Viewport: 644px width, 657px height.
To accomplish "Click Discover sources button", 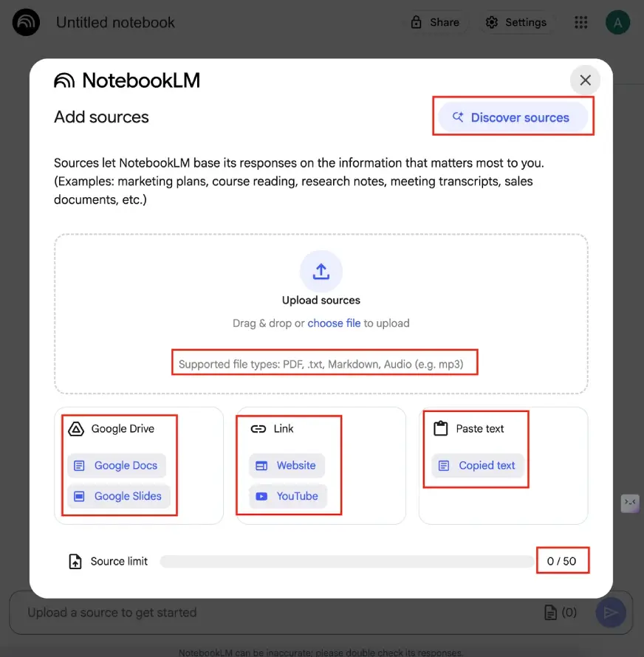I will pyautogui.click(x=513, y=117).
